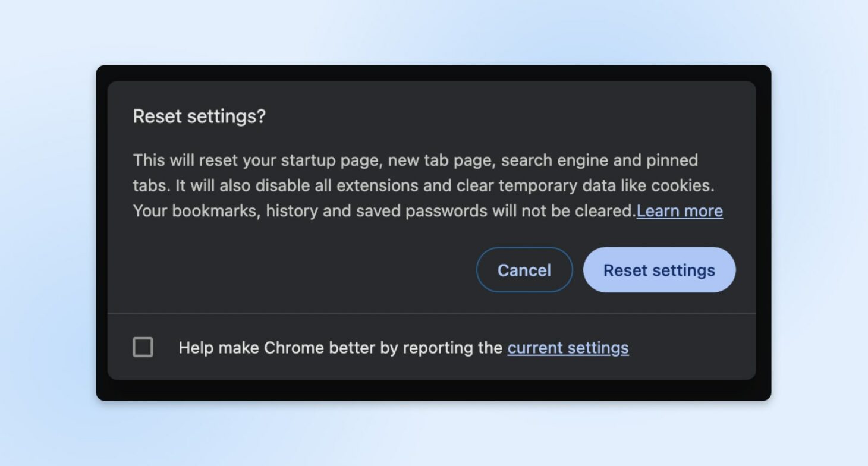Follow the current settings link
The height and width of the screenshot is (466, 868).
[568, 348]
